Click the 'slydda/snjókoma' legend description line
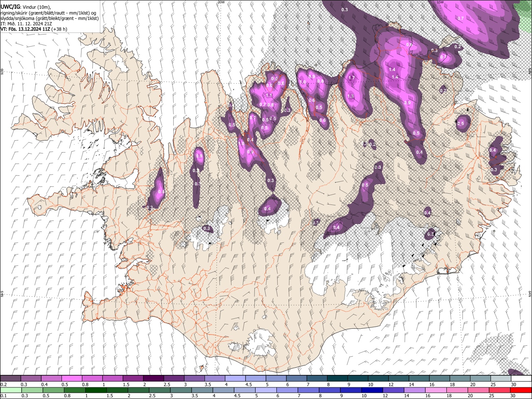This screenshot has height=399, width=532. 49,18
